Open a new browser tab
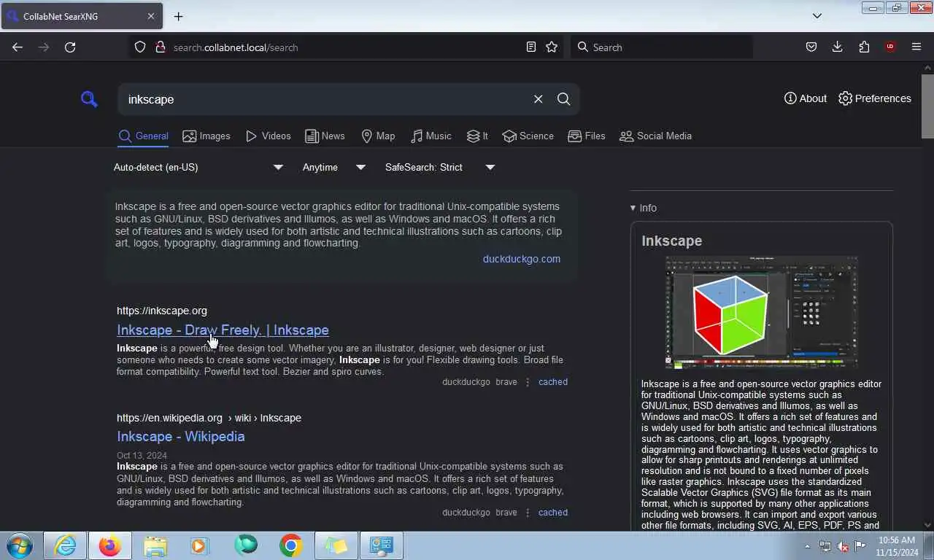Screen dimensions: 934x560 click(x=178, y=16)
